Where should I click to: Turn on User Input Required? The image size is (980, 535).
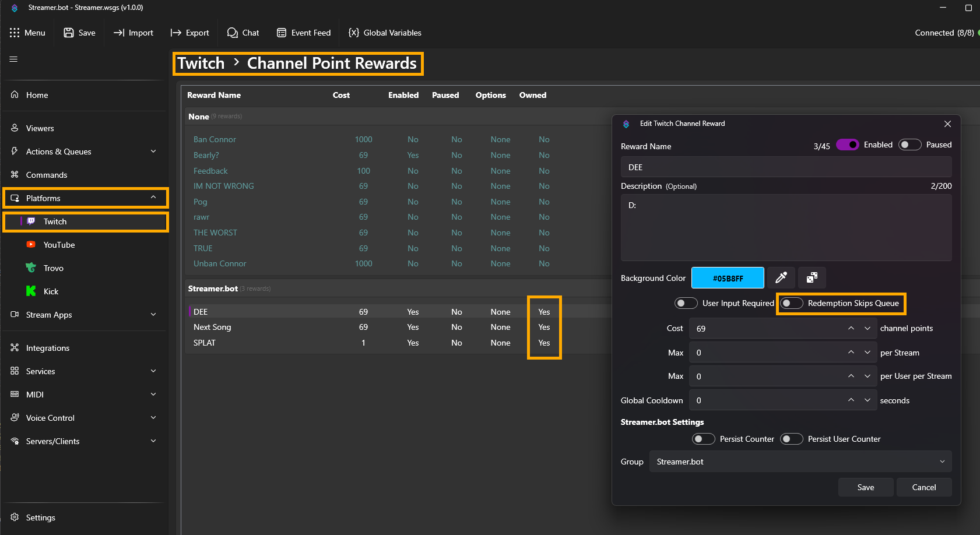686,303
